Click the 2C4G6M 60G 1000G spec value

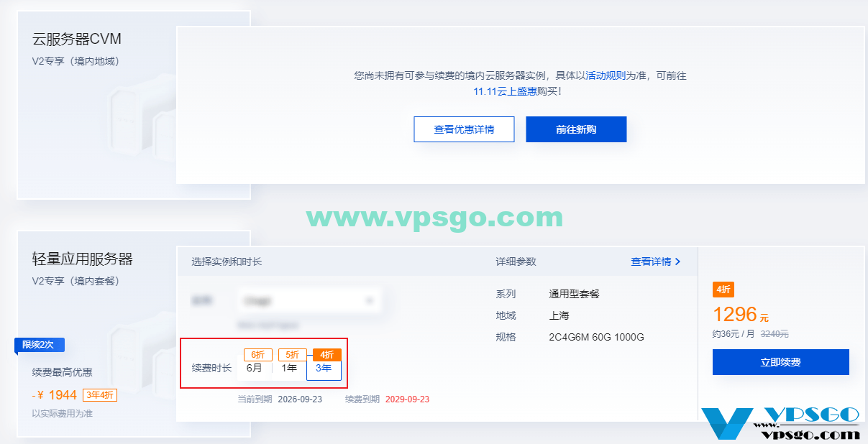(x=596, y=337)
